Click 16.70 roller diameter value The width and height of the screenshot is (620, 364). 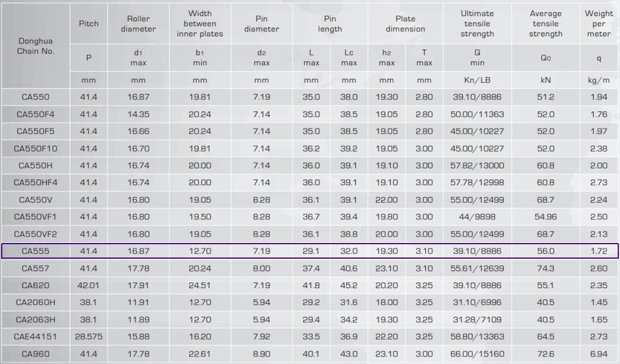[138, 149]
